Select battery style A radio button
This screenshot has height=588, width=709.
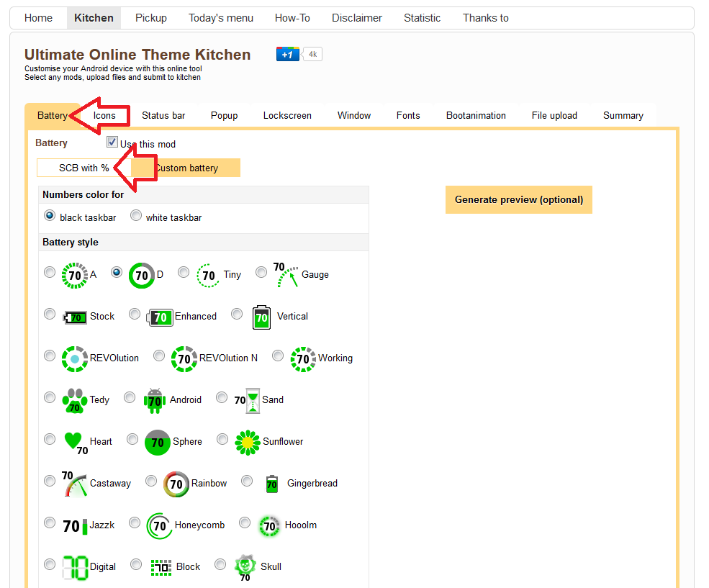50,272
